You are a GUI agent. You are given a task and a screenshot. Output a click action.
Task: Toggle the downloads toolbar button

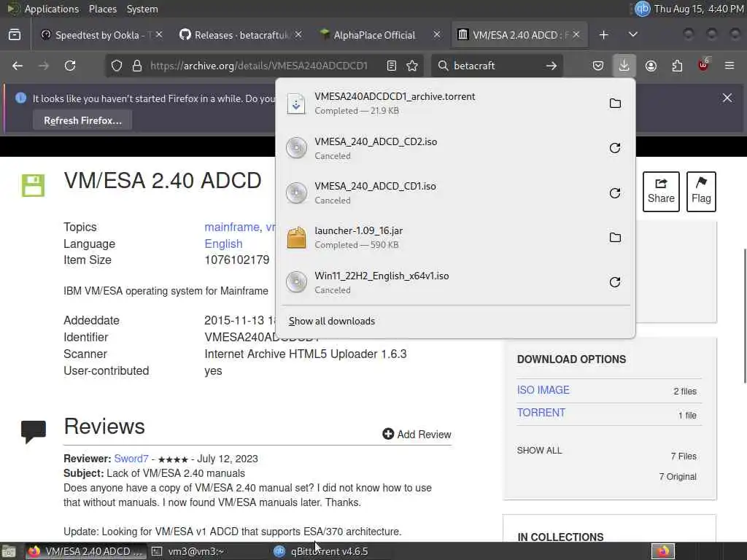pyautogui.click(x=624, y=66)
